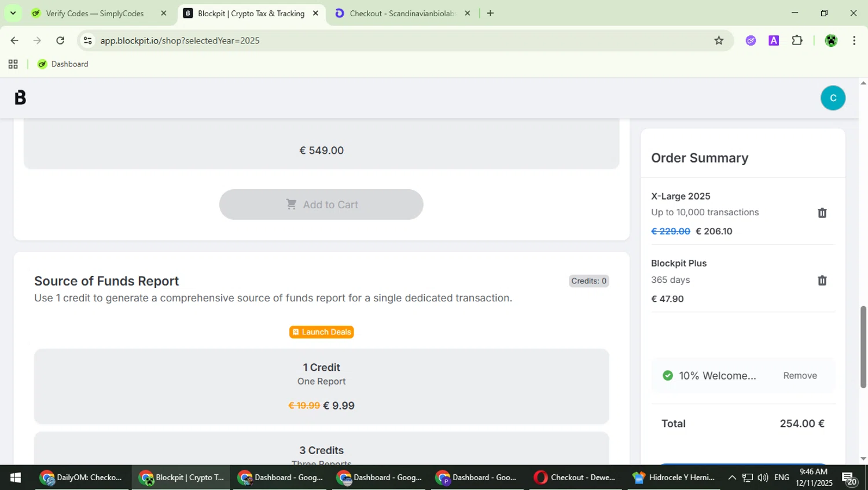Screen dimensions: 868x490
Task: Open a new browser tab
Action: pyautogui.click(x=490, y=13)
